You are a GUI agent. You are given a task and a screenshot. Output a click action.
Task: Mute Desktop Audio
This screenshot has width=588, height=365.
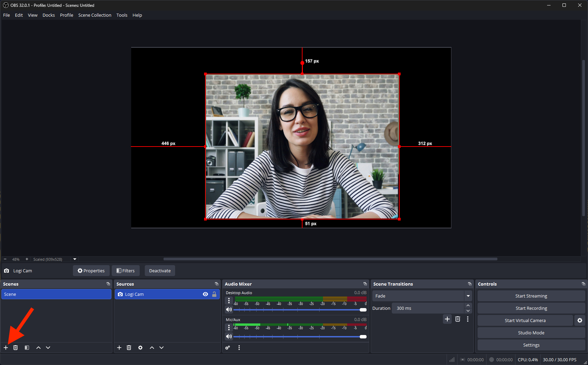pos(229,309)
